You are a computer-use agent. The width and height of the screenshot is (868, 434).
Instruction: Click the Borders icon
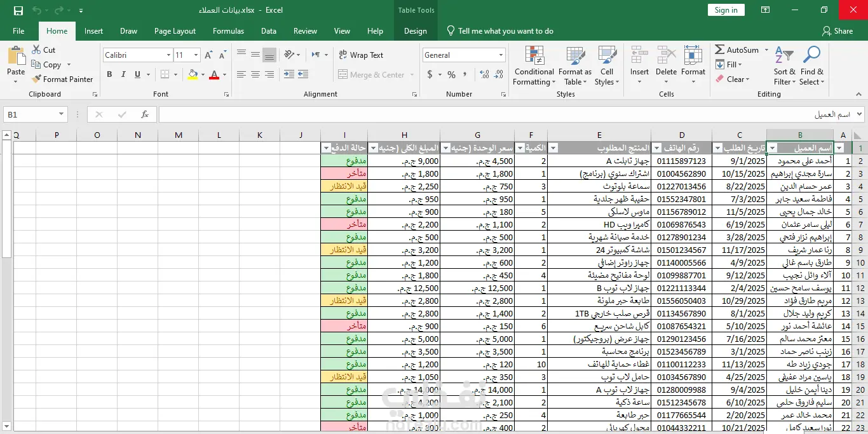tap(164, 74)
